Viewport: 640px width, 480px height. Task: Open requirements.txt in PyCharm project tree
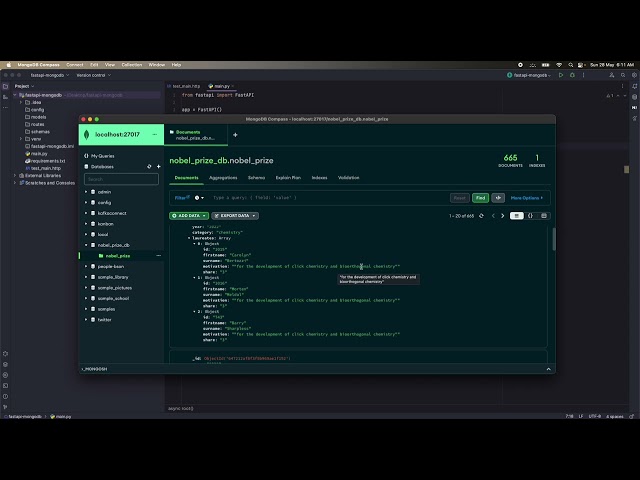click(46, 161)
